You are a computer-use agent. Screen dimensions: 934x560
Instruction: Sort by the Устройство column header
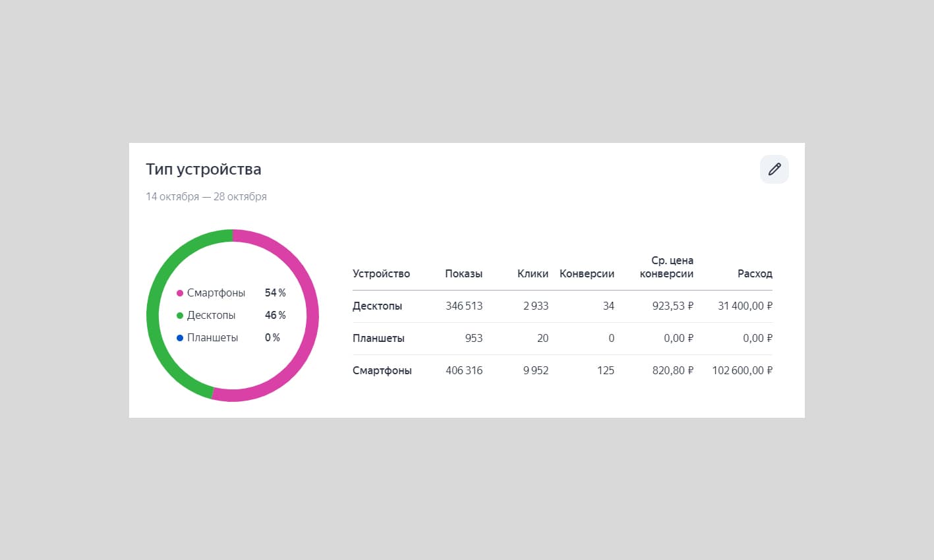click(x=381, y=273)
